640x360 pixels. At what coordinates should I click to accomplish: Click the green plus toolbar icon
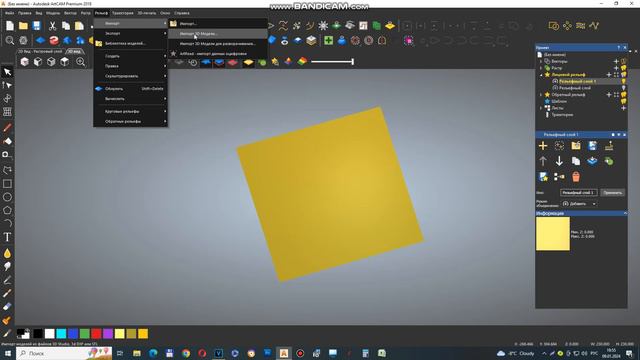tap(328, 40)
